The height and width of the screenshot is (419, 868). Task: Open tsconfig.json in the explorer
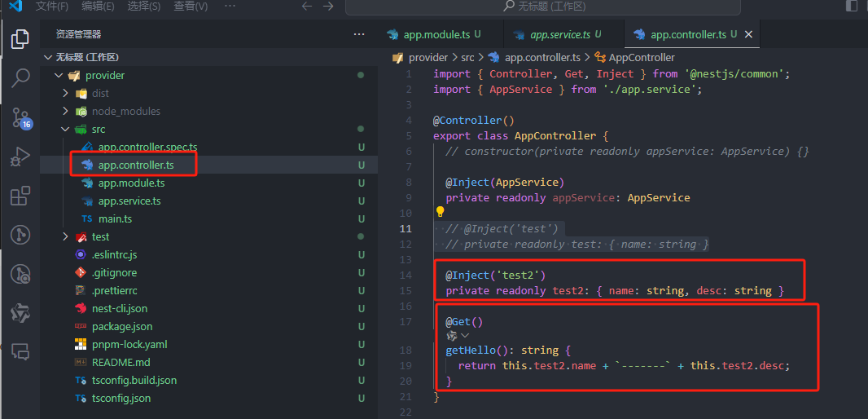tap(121, 399)
